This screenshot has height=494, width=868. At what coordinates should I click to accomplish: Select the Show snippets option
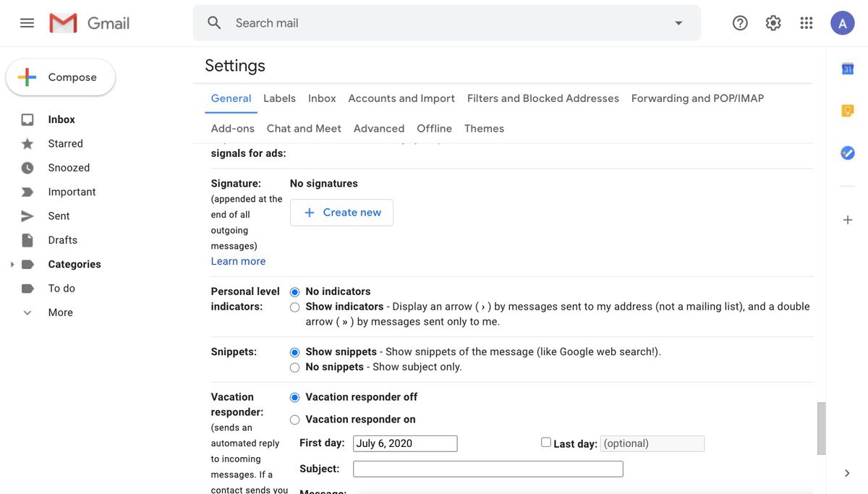(294, 352)
